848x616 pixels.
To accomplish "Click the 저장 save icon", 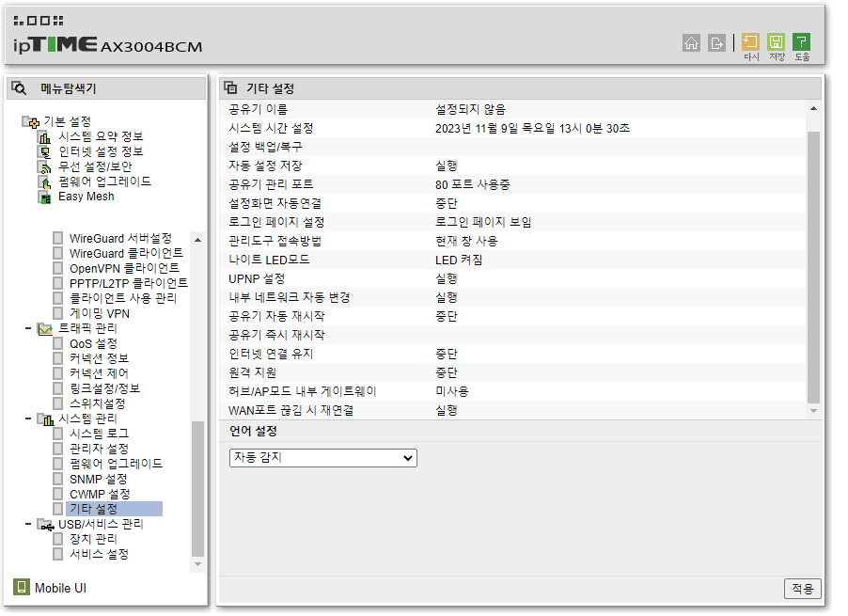I will pyautogui.click(x=776, y=42).
